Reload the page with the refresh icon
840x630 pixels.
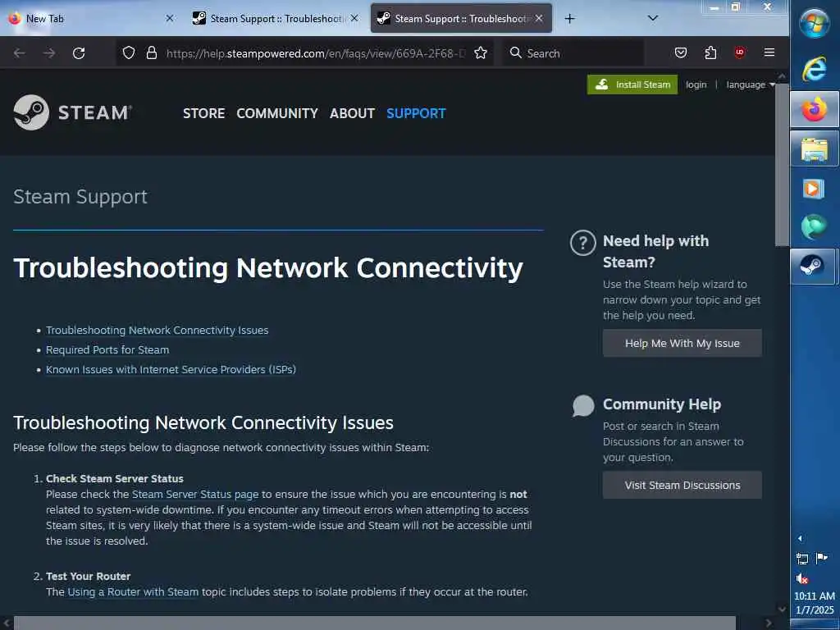[x=79, y=53]
